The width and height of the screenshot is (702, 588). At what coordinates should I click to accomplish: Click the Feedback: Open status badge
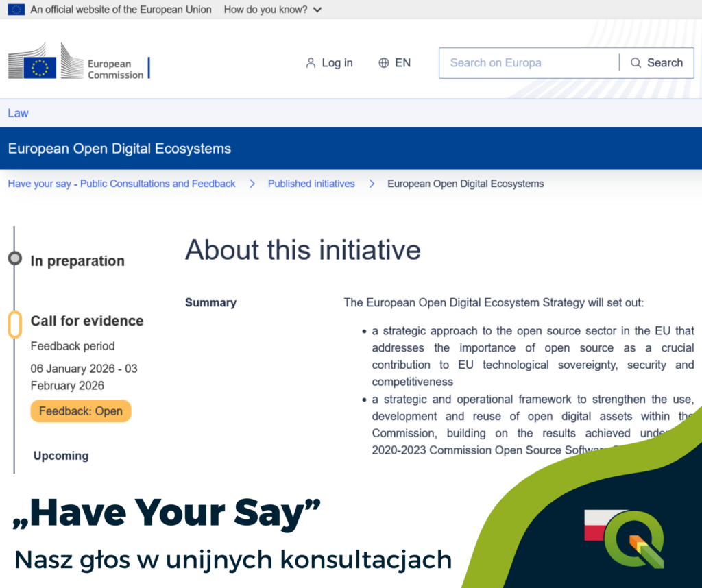pyautogui.click(x=81, y=411)
